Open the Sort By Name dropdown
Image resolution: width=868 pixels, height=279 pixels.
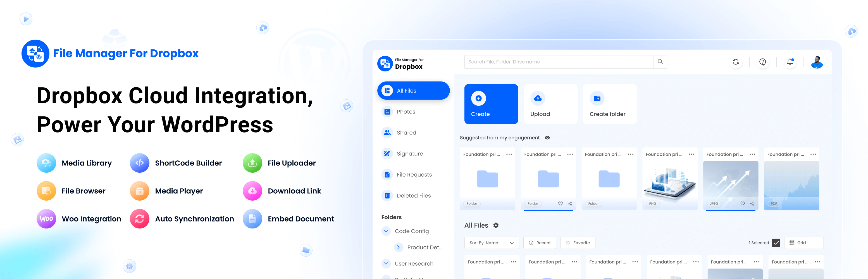492,243
